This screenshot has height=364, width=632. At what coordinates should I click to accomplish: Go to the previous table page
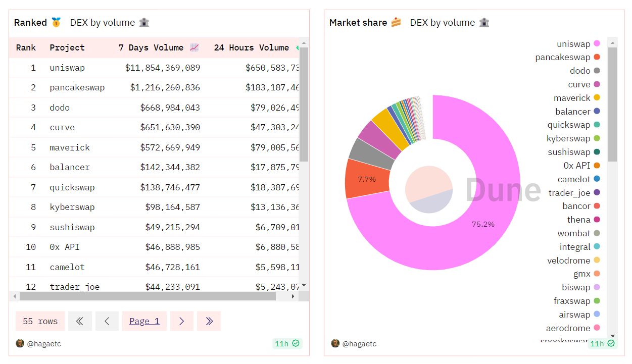pos(107,321)
